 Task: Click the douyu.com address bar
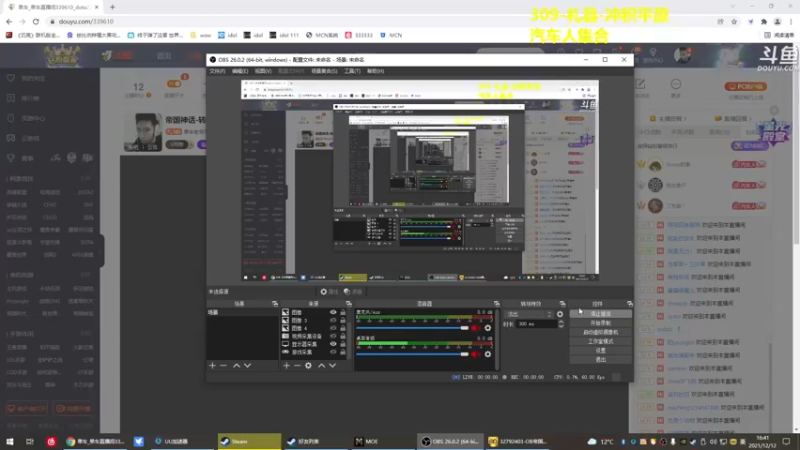(378, 21)
